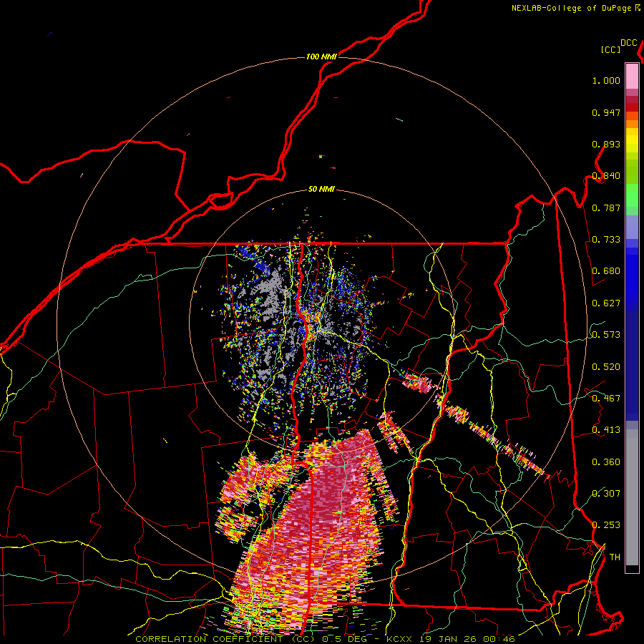This screenshot has width=644, height=644.
Task: Select the 0.947 value on the color scale
Action: pyautogui.click(x=606, y=112)
